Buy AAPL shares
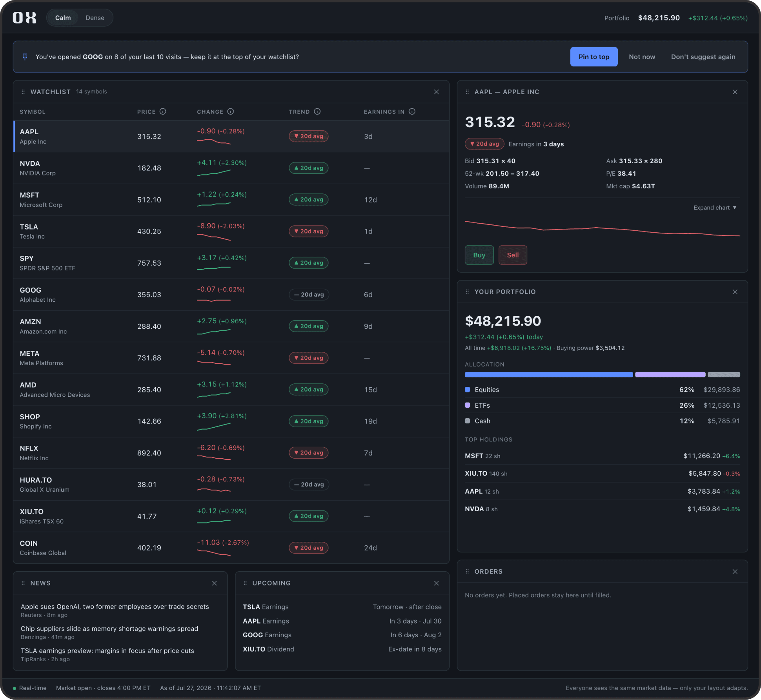Viewport: 761px width, 700px height. point(479,255)
